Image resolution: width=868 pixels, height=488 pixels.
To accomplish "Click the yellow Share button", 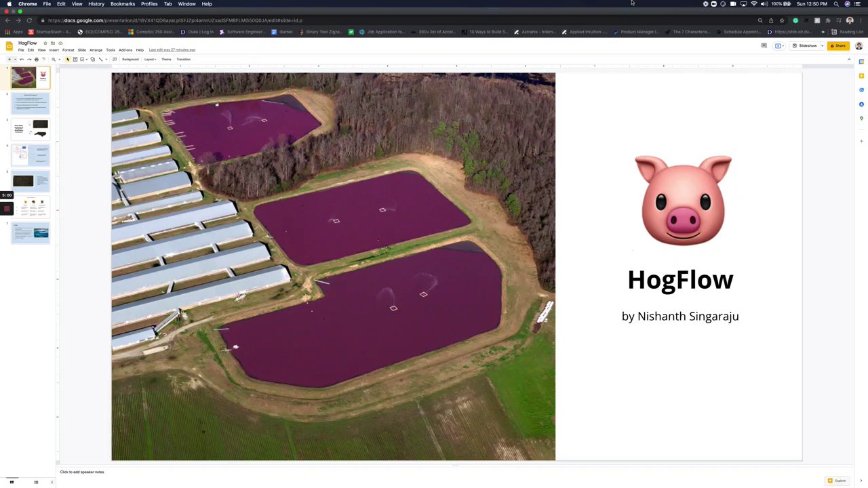I will coord(838,46).
